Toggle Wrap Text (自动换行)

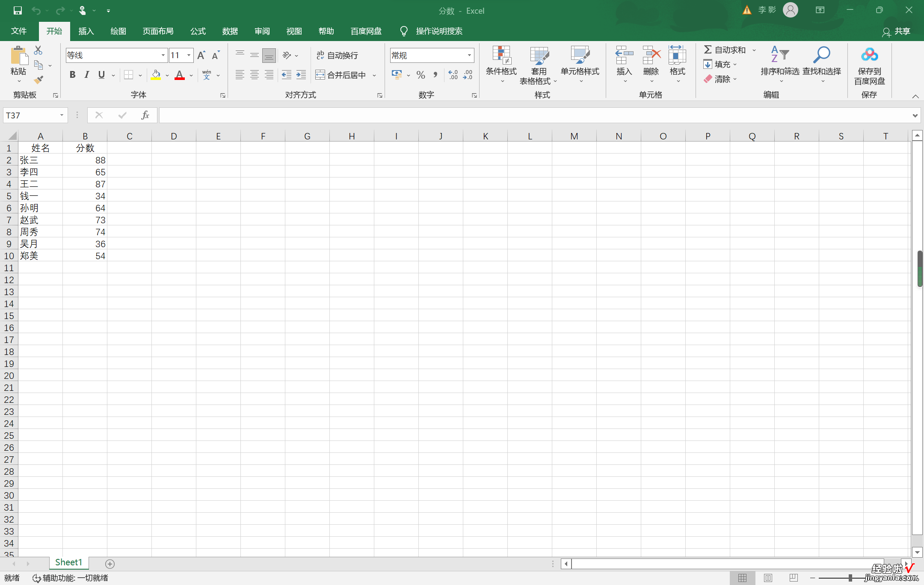coord(337,55)
